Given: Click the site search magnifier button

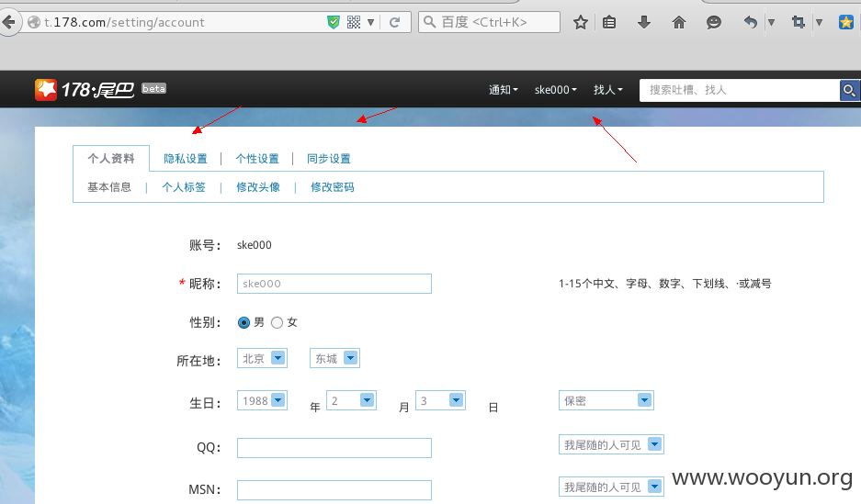Looking at the screenshot, I should 849,90.
